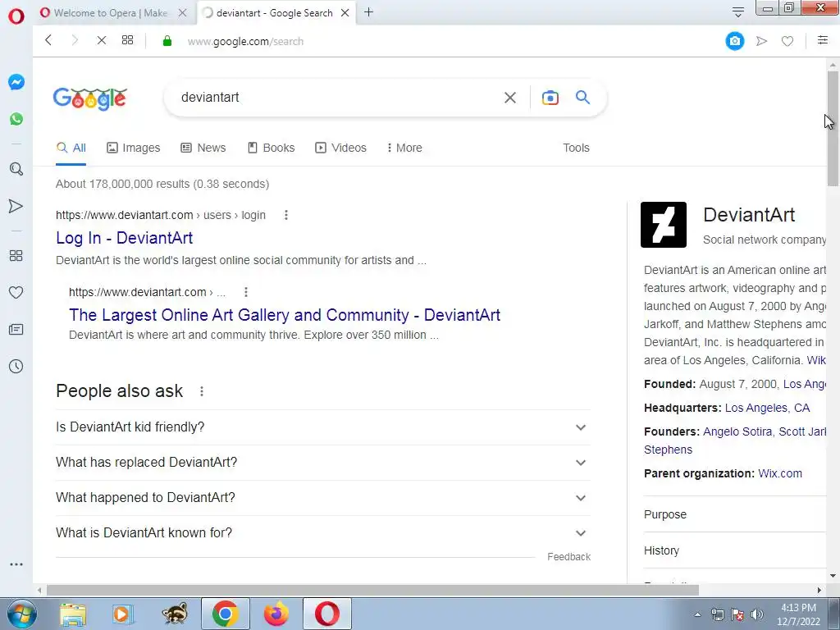Click the horizontal scrollbar thumb

(x=372, y=591)
